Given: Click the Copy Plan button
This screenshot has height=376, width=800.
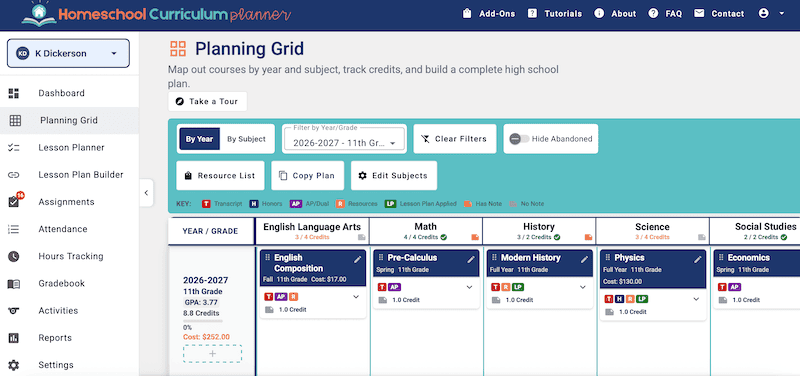Looking at the screenshot, I should [308, 176].
